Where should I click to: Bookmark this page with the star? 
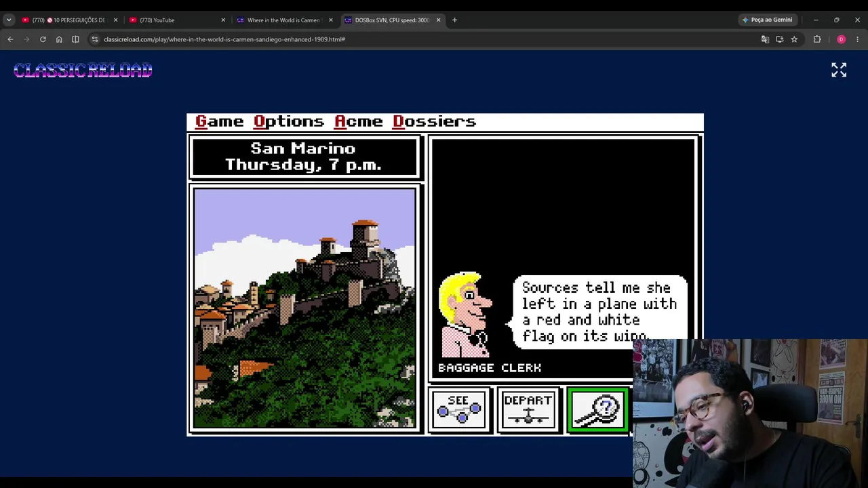click(x=794, y=39)
